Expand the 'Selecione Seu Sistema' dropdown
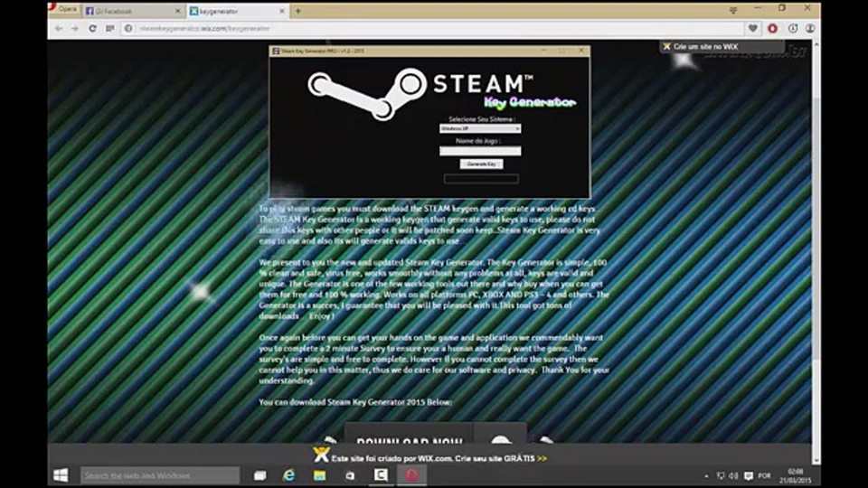This screenshot has width=868, height=488. click(480, 129)
